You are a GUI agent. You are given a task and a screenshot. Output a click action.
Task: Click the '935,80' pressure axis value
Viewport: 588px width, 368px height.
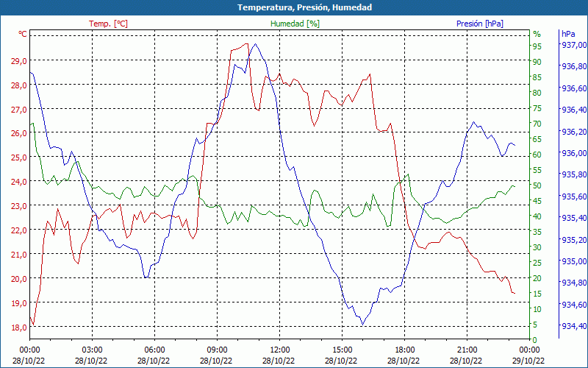click(x=574, y=175)
